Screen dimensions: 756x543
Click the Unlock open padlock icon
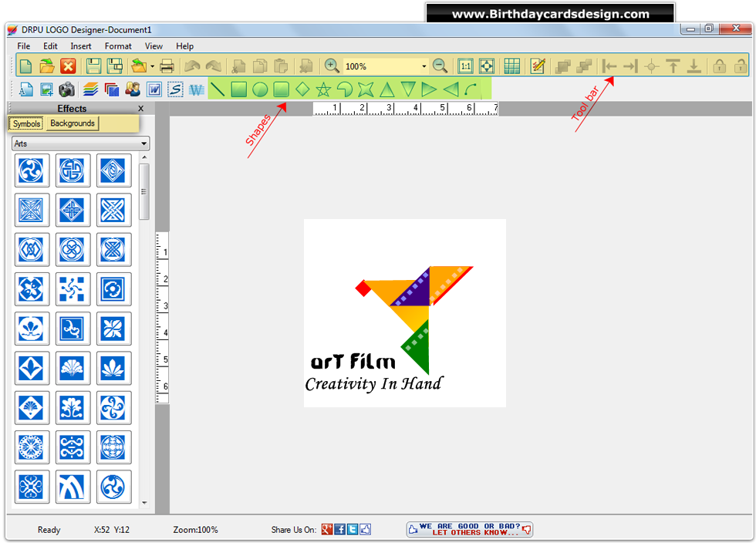coord(741,66)
